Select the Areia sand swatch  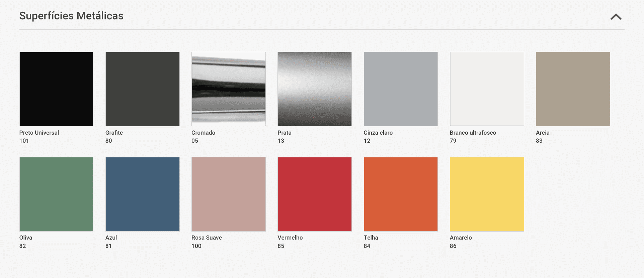pos(573,89)
